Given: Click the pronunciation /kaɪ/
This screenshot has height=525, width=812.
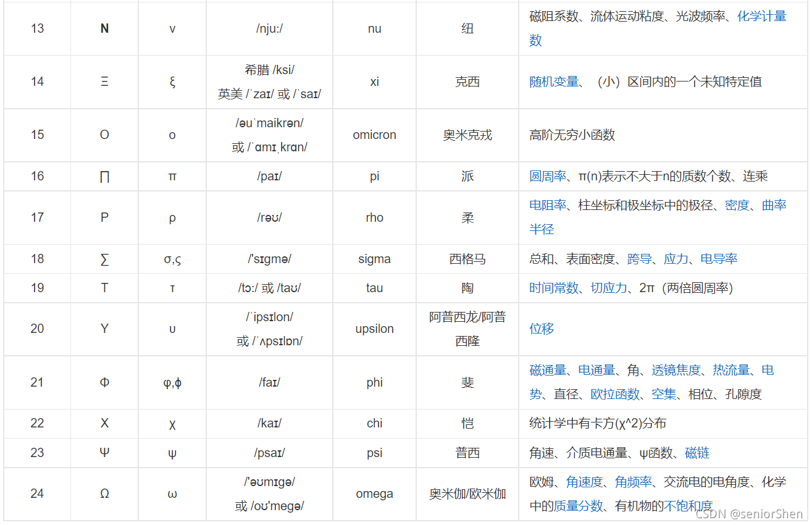Looking at the screenshot, I should coord(269,423).
